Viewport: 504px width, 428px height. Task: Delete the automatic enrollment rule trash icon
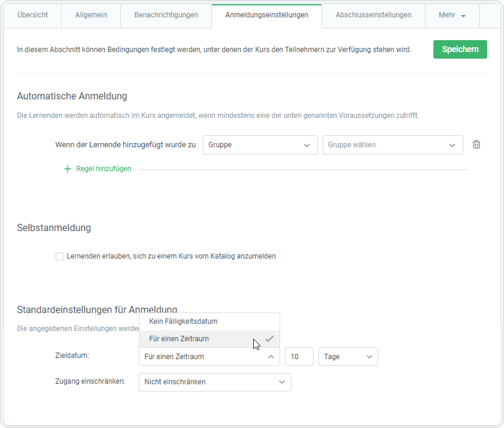tap(476, 145)
